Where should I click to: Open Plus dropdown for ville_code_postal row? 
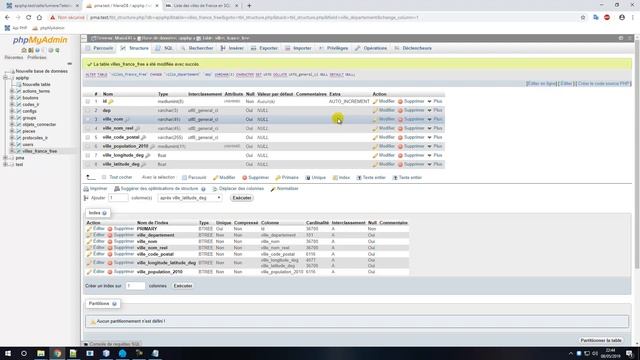435,137
